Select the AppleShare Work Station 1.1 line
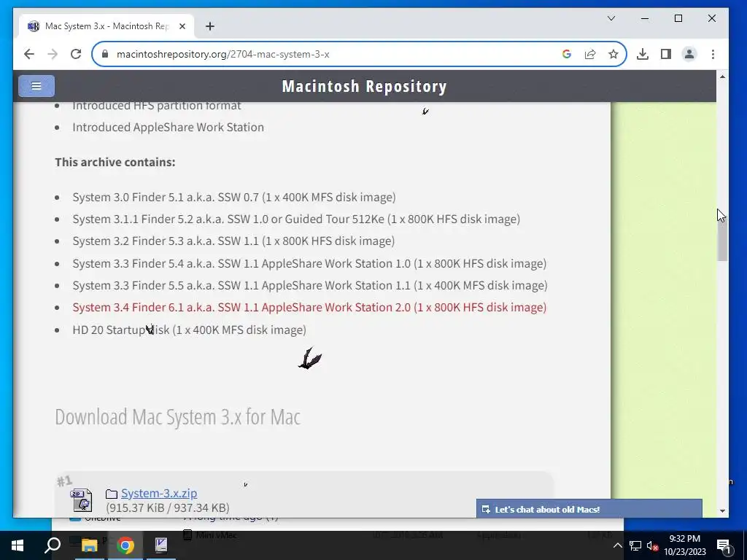 click(x=309, y=285)
